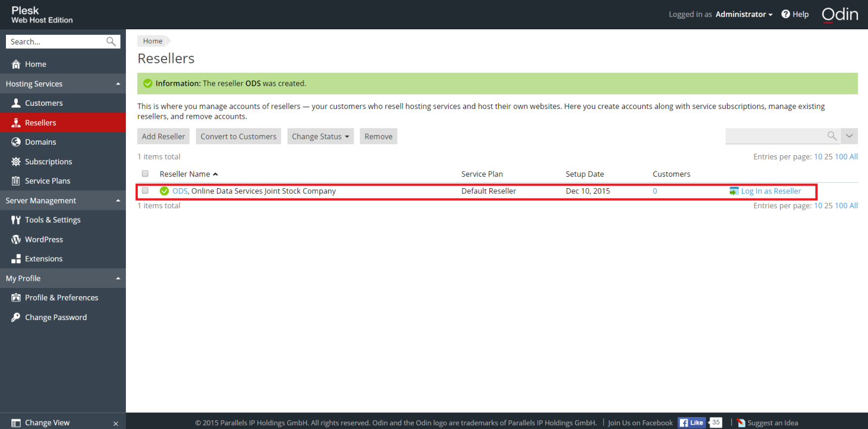Check the ODS reseller row checkbox

145,191
